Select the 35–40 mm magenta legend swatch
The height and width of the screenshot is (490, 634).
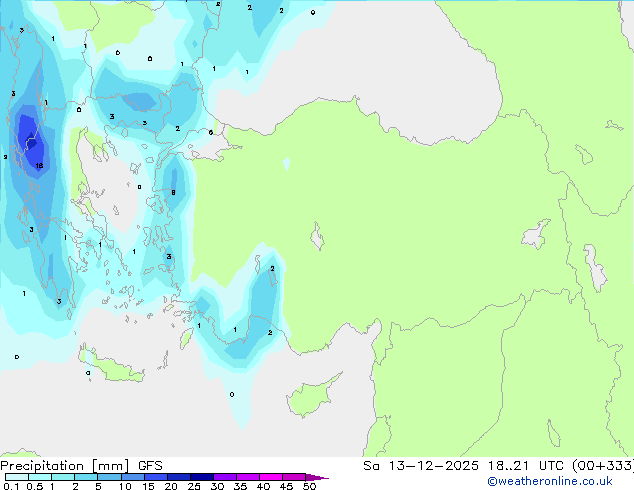point(247,477)
